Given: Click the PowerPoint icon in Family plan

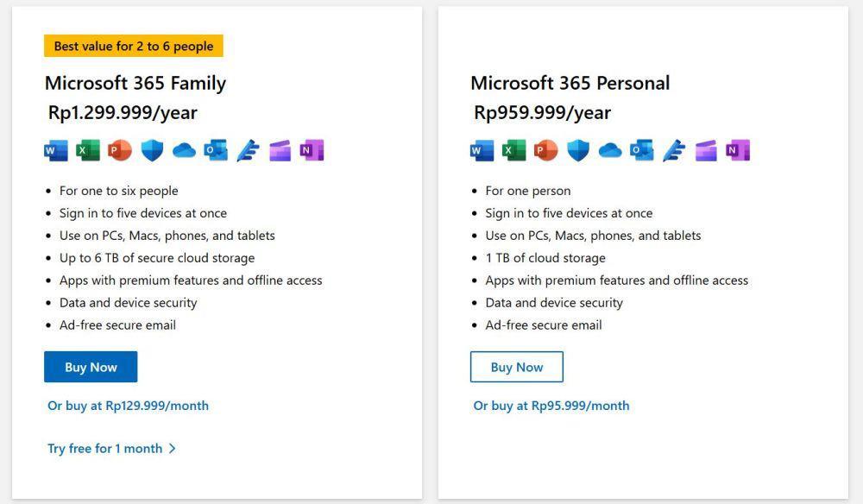Looking at the screenshot, I should click(119, 150).
